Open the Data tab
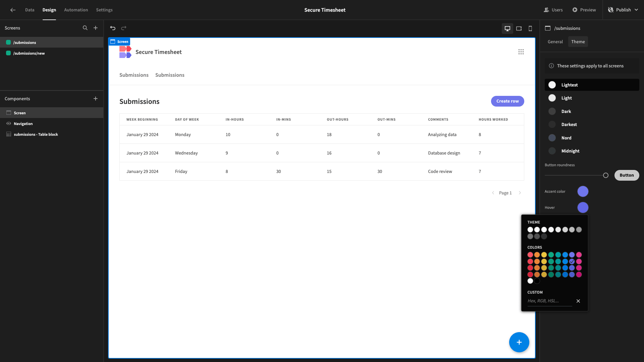The width and height of the screenshot is (644, 362). [30, 10]
